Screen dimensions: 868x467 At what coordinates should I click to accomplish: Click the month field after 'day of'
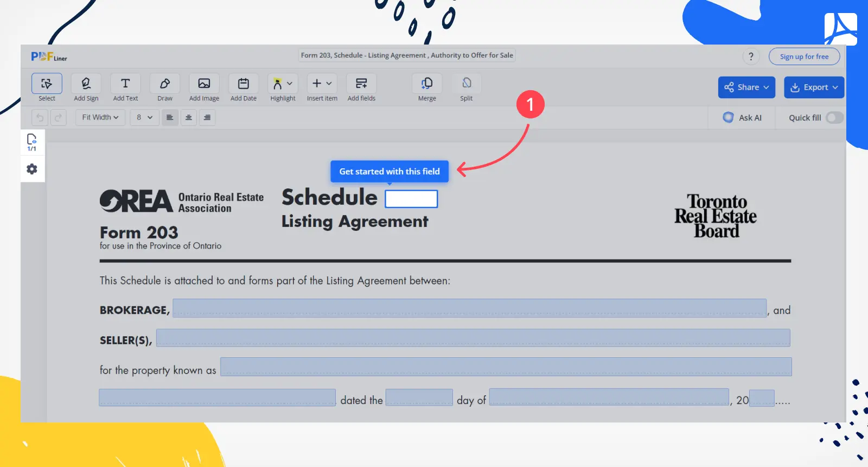(x=609, y=397)
